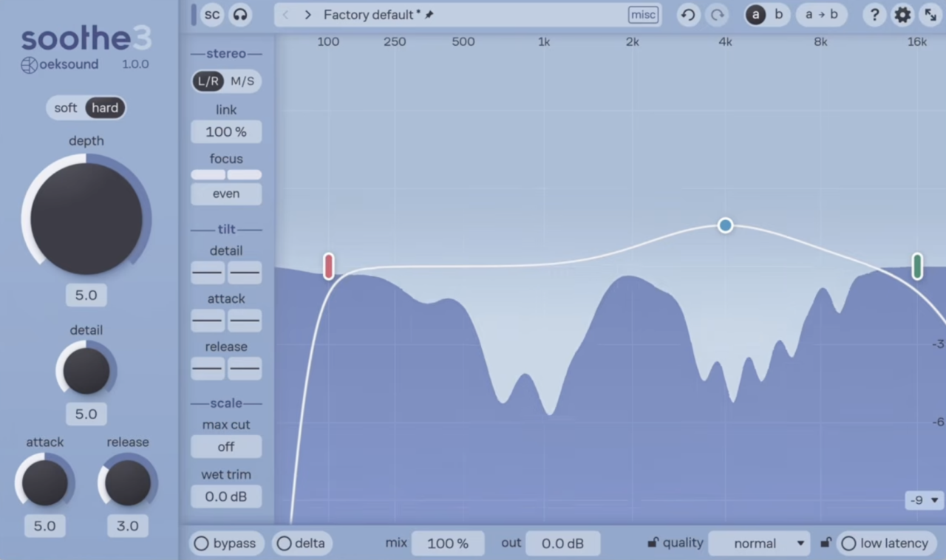Redo the last change
Viewport: 946px width, 560px height.
coord(717,15)
